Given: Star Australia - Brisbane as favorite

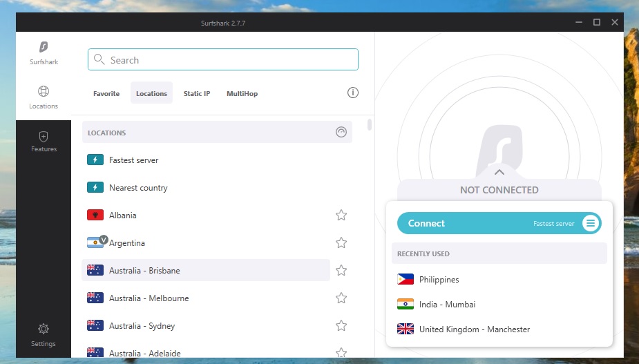Looking at the screenshot, I should click(341, 270).
